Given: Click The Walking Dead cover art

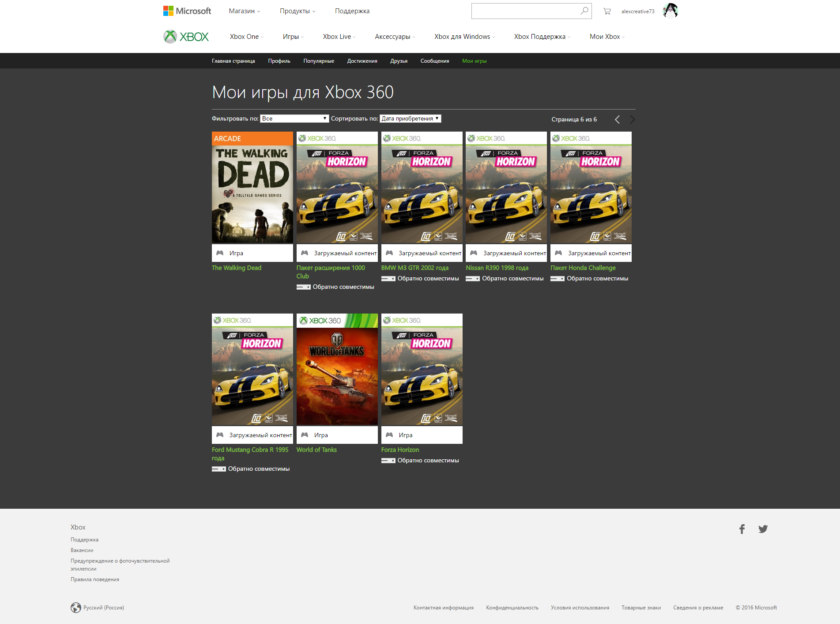Looking at the screenshot, I should point(252,187).
